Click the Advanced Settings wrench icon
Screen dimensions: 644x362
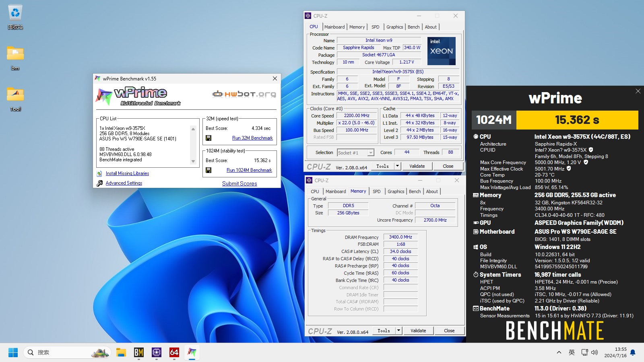99,183
